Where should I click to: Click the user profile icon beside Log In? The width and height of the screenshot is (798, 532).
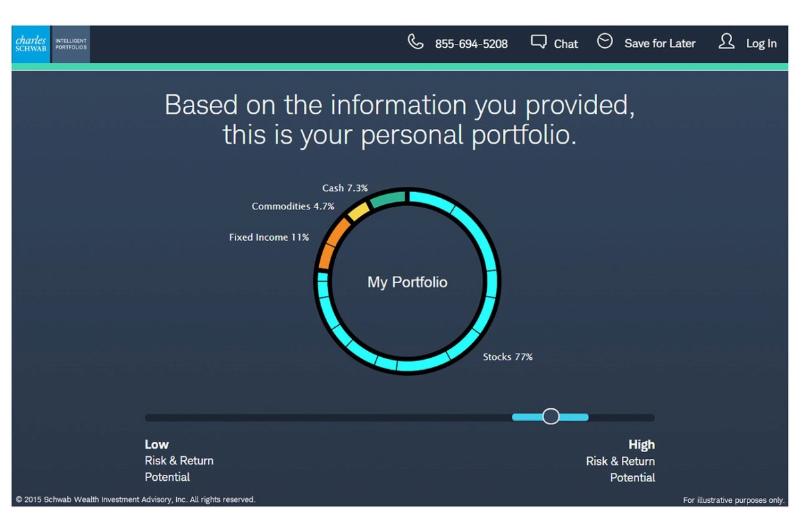(x=726, y=42)
